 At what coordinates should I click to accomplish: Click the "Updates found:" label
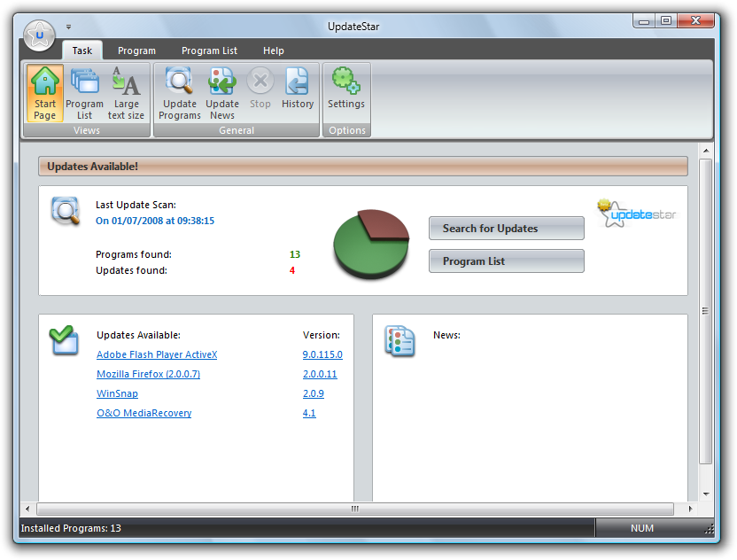[x=132, y=270]
